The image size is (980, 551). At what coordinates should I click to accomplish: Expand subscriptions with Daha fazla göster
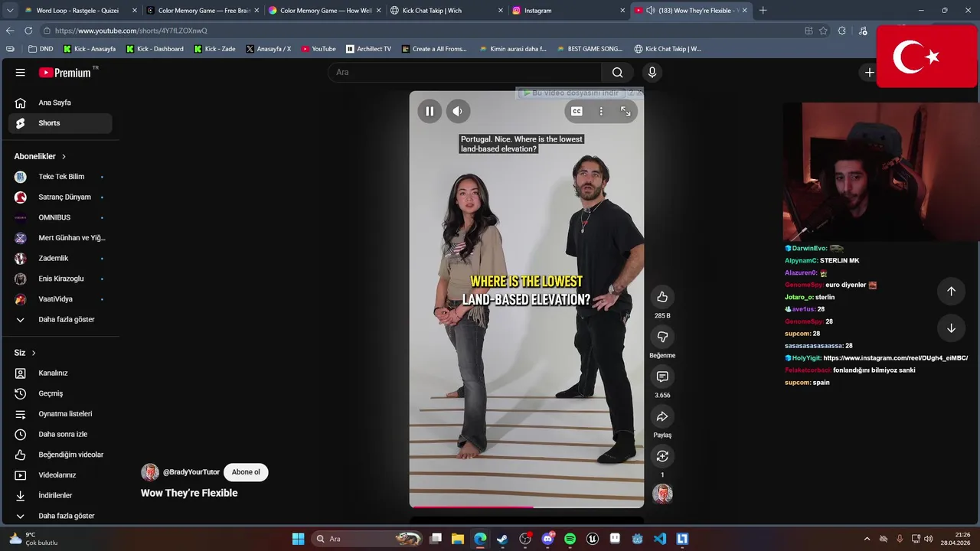click(60, 319)
